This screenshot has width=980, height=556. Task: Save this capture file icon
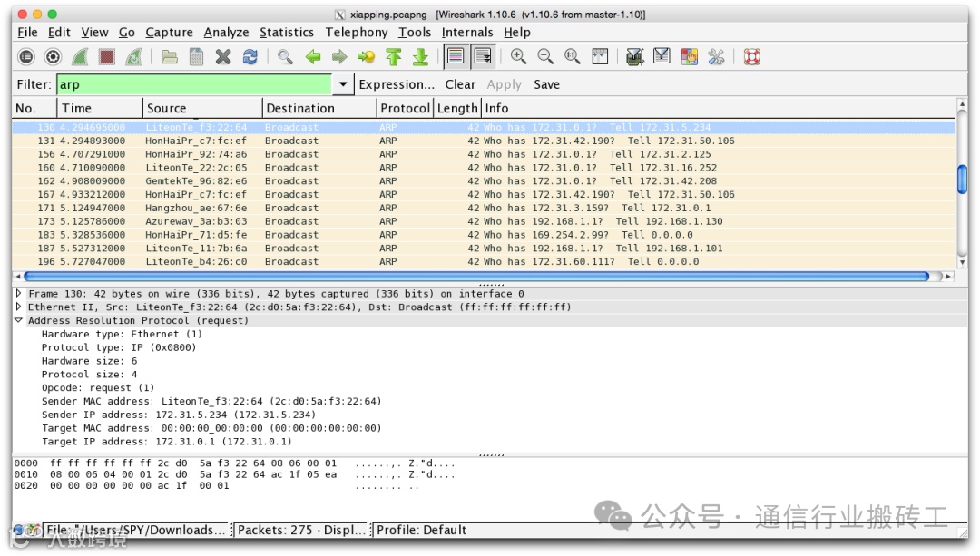pyautogui.click(x=196, y=57)
